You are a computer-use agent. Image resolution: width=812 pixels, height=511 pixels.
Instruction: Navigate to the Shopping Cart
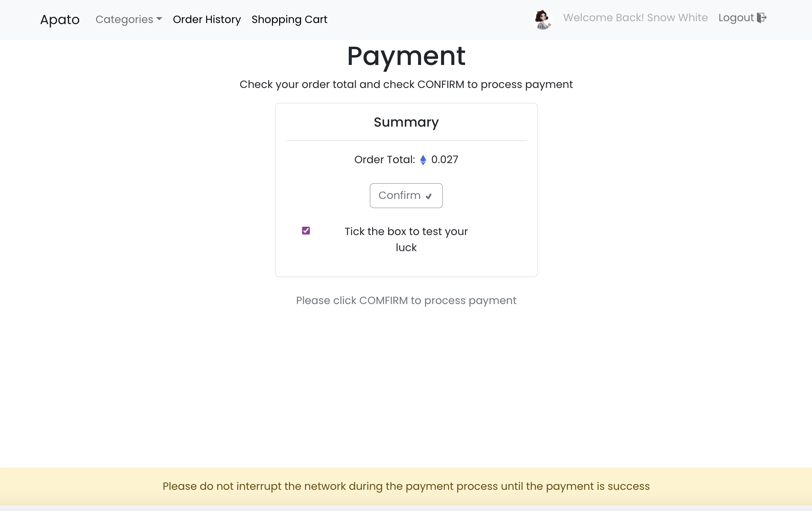pyautogui.click(x=289, y=19)
